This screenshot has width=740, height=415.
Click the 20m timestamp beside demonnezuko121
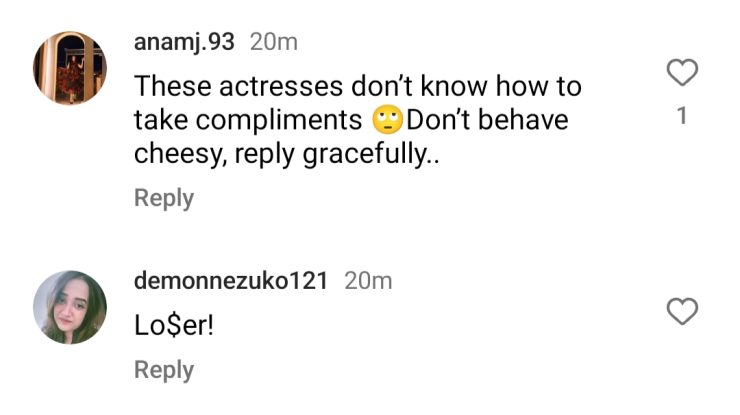(368, 281)
